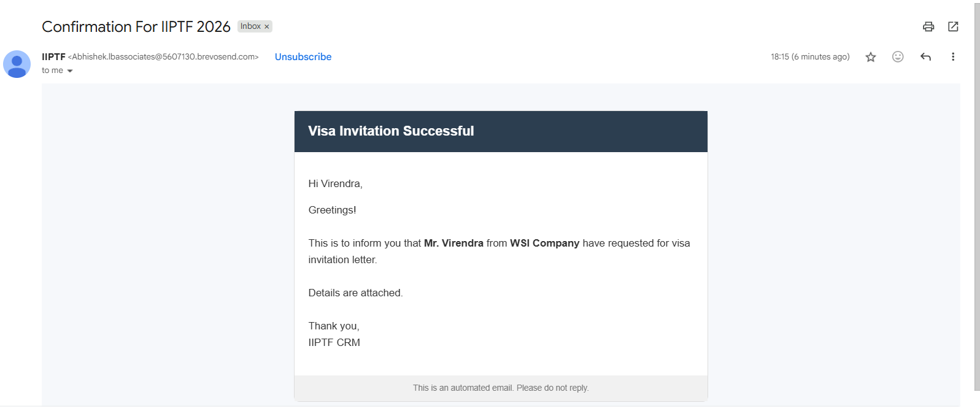Click the brevosend.com sender email address
Screen dimensions: 980x411
163,57
